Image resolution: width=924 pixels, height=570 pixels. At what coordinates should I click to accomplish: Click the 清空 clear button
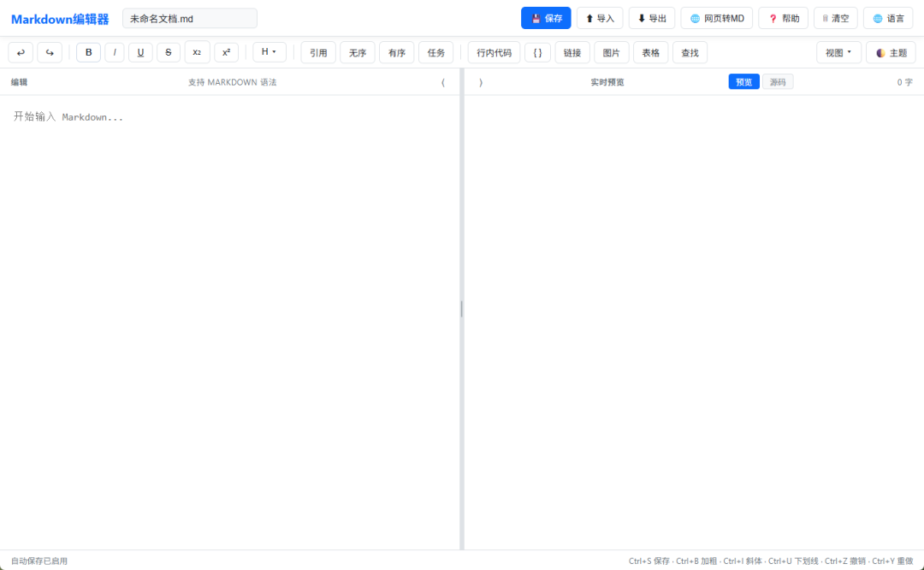pyautogui.click(x=836, y=18)
